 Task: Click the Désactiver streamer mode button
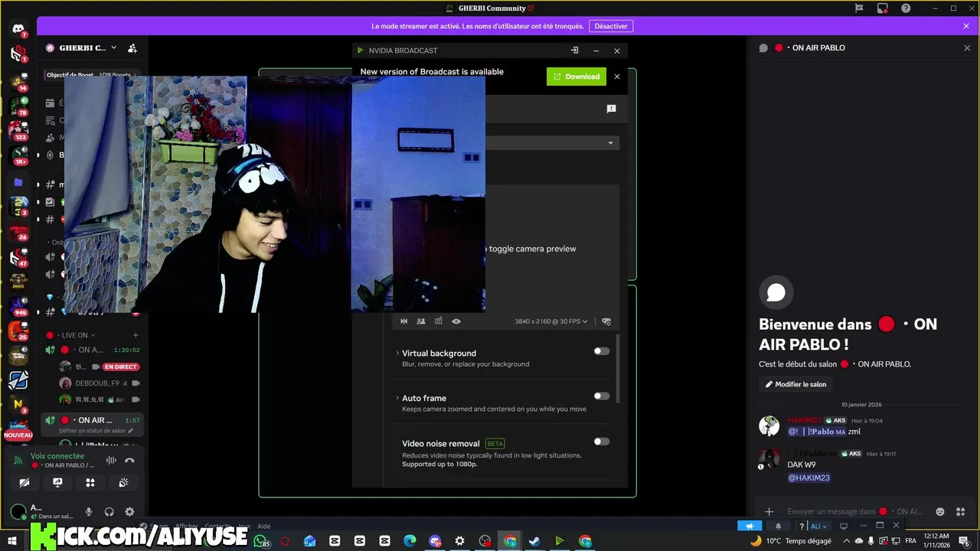[x=611, y=26]
